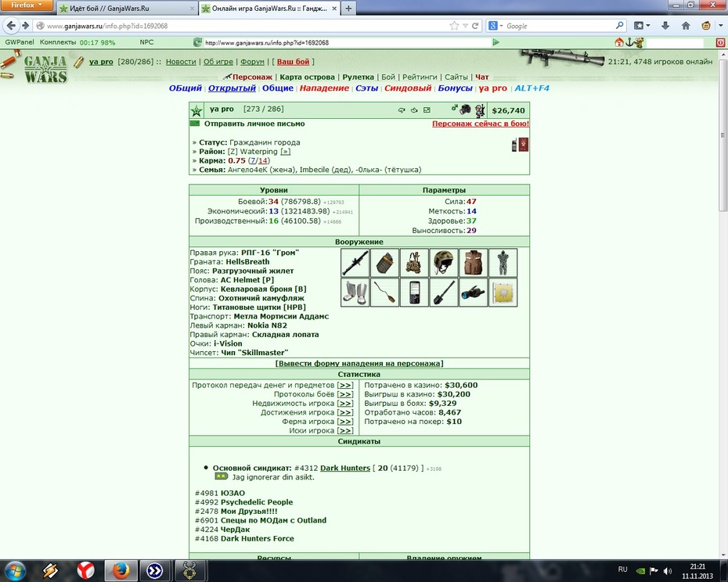Viewport: 728px width, 582px height.
Task: Click the green go arrow in GWPanel
Action: [496, 42]
